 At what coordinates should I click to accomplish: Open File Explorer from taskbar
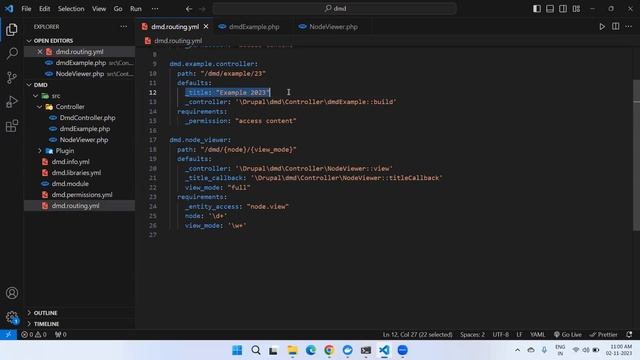click(x=292, y=350)
